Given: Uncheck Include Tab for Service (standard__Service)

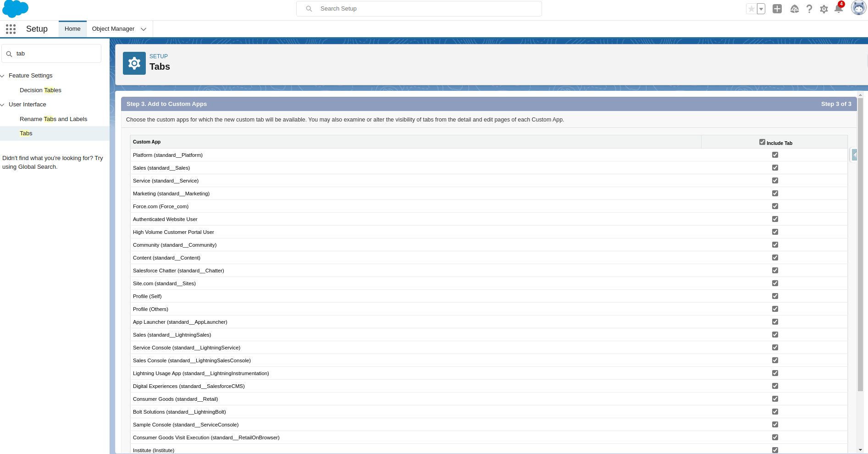Looking at the screenshot, I should pos(775,181).
